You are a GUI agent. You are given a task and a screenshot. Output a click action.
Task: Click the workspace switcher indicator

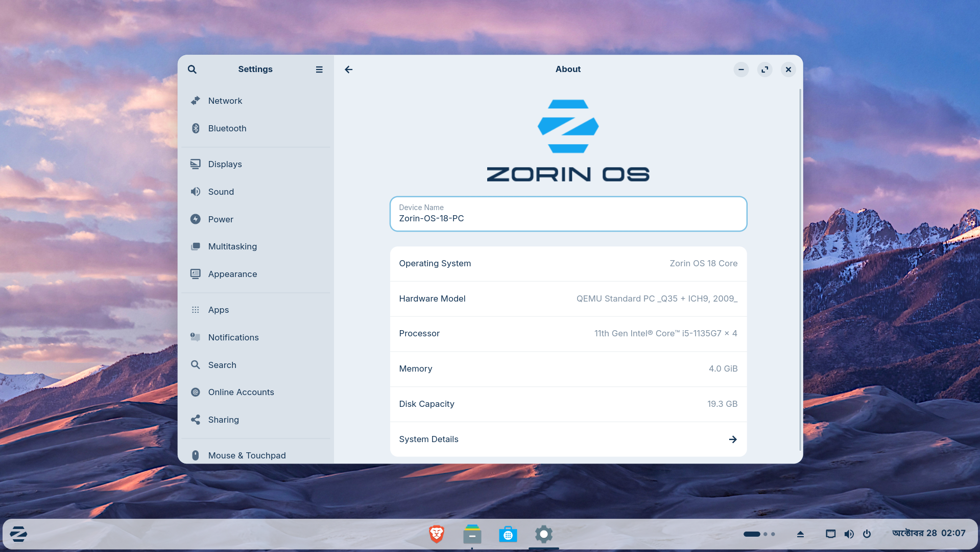759,534
